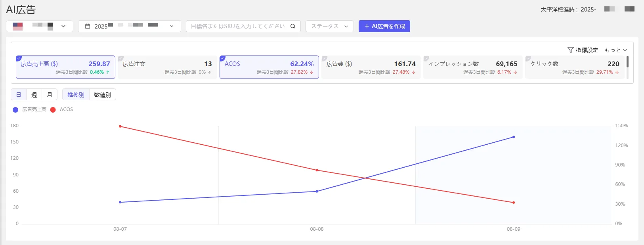Click the blue 広告売上高 legend dot
Viewport: 644px width, 245px height.
(15, 110)
